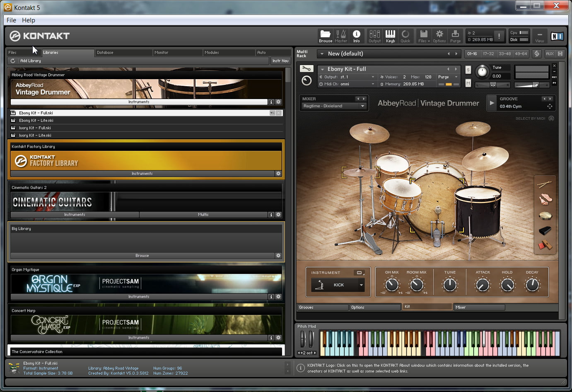The image size is (572, 392).
Task: Switch to the Modules tab
Action: pos(229,53)
